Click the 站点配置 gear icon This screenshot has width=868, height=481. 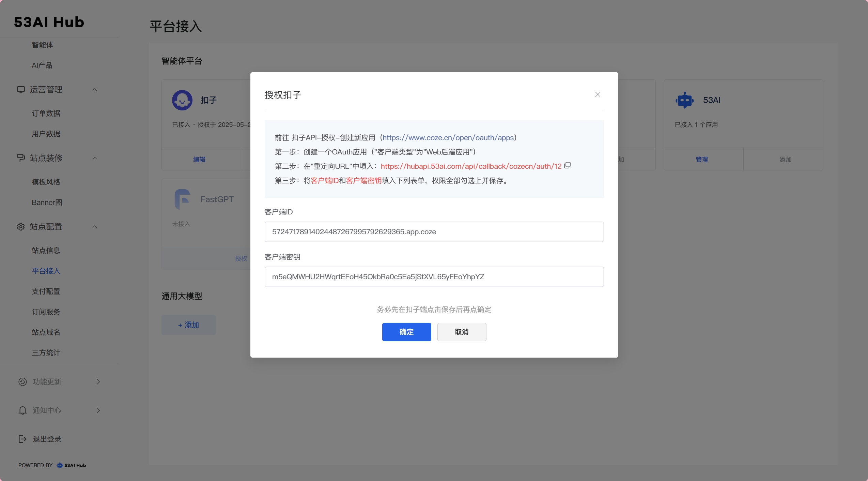click(21, 227)
